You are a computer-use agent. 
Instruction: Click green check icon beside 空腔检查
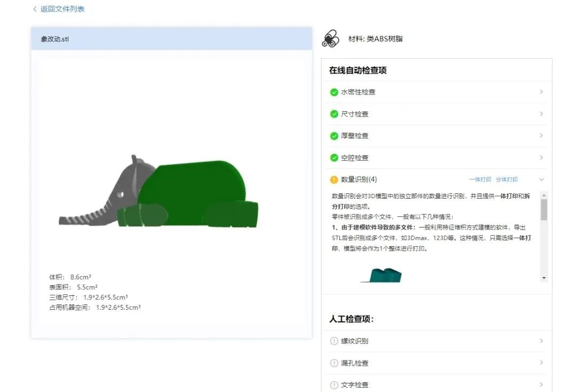pos(334,158)
